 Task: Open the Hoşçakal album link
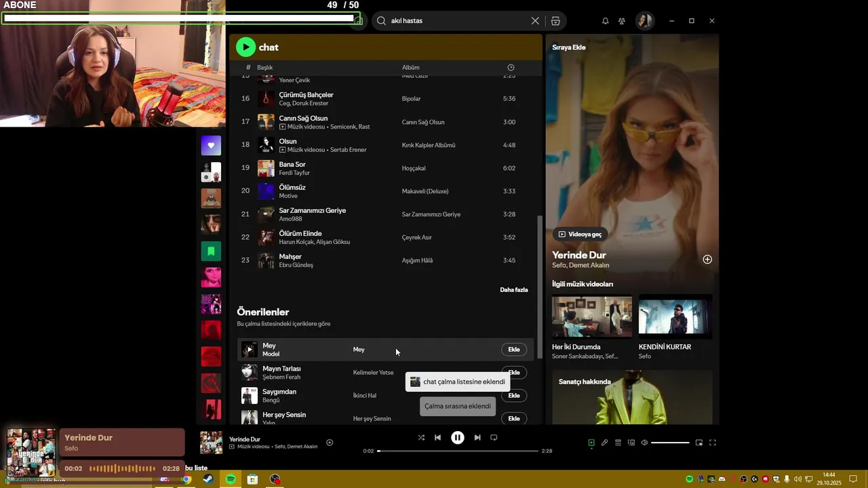(414, 168)
